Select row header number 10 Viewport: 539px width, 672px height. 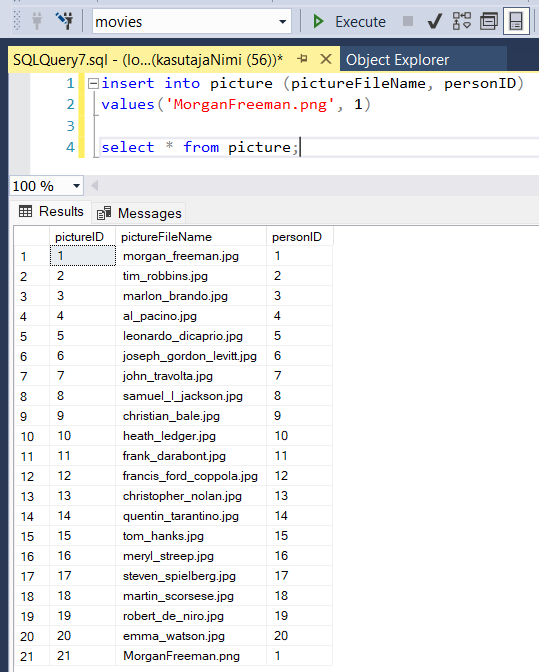27,436
